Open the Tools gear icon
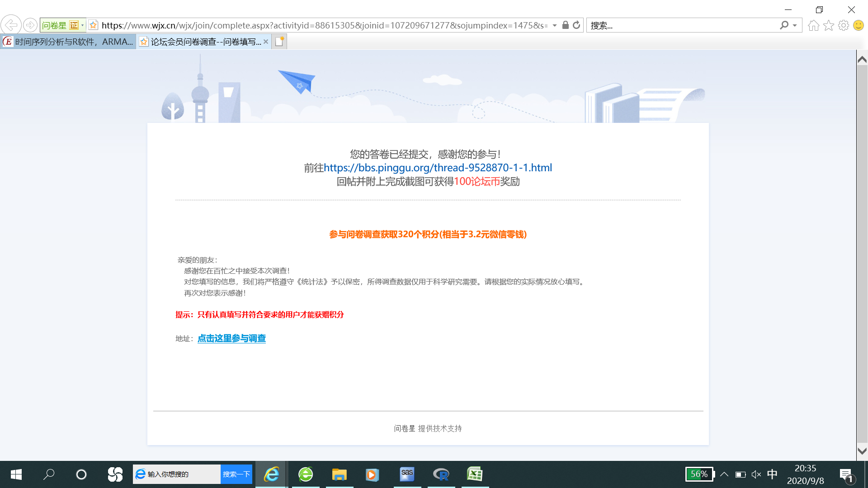868x488 pixels. click(x=843, y=25)
